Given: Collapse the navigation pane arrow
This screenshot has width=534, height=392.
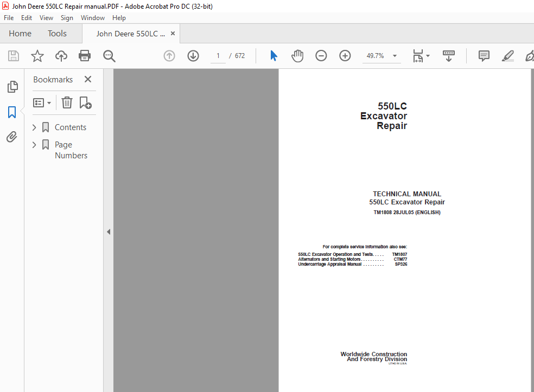Looking at the screenshot, I should point(109,232).
